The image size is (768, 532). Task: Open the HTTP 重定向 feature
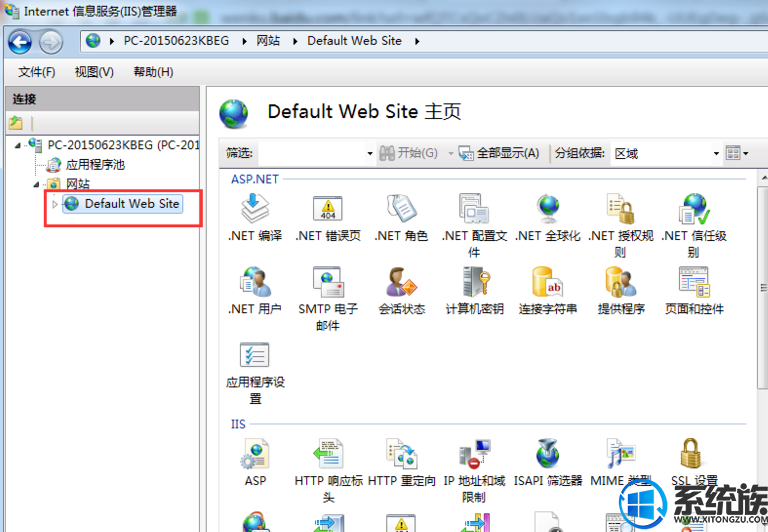click(x=401, y=462)
